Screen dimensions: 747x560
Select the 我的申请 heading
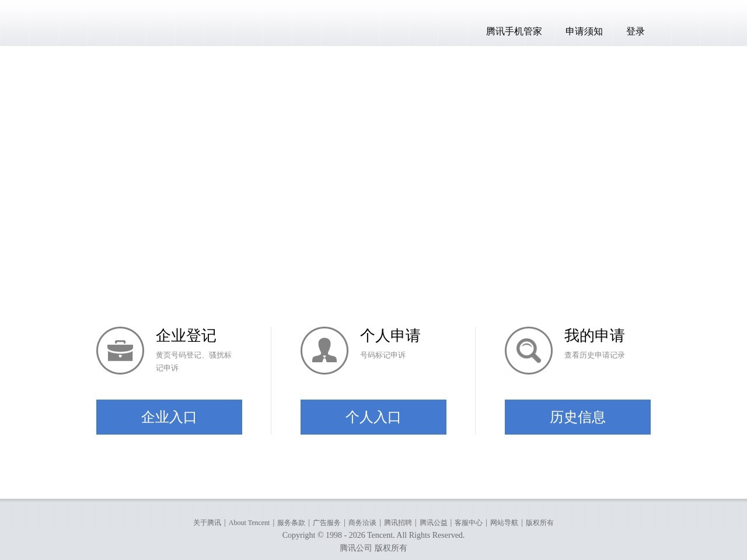(595, 335)
